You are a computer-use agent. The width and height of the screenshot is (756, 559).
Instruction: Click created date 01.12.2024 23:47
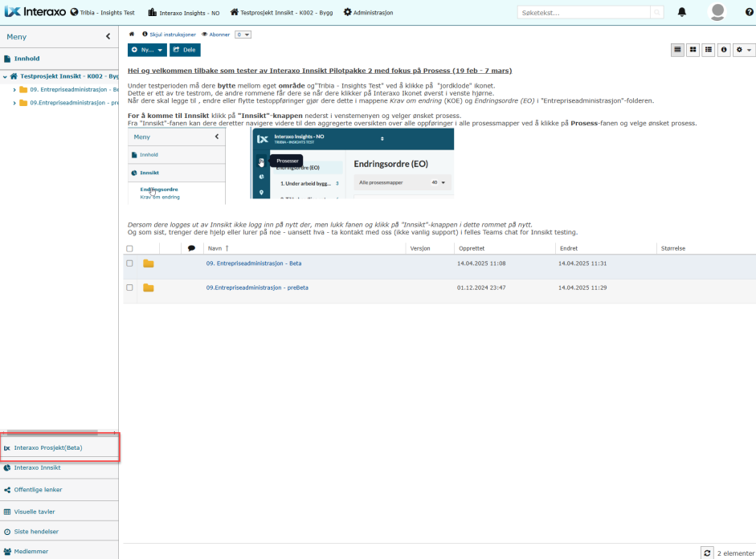click(481, 288)
